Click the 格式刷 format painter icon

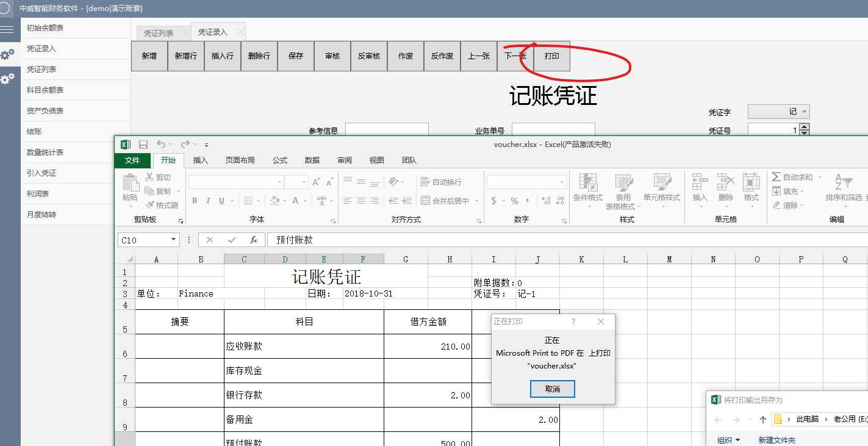point(149,205)
